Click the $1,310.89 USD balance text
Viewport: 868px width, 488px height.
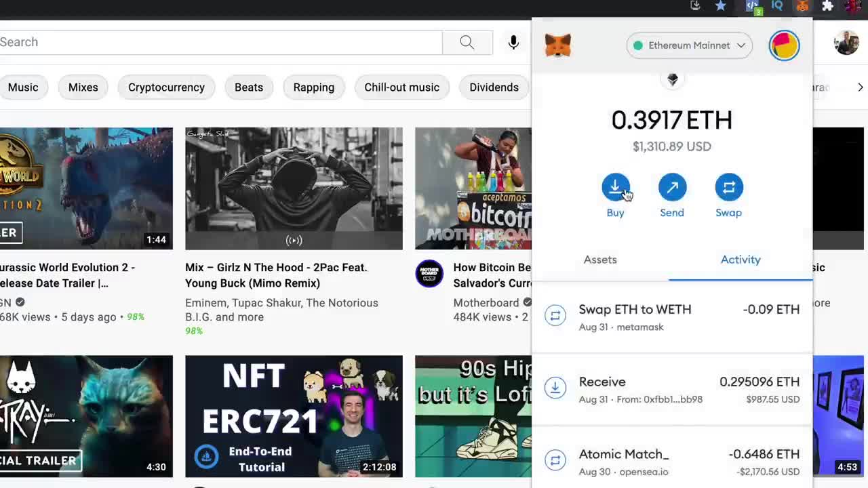click(672, 146)
